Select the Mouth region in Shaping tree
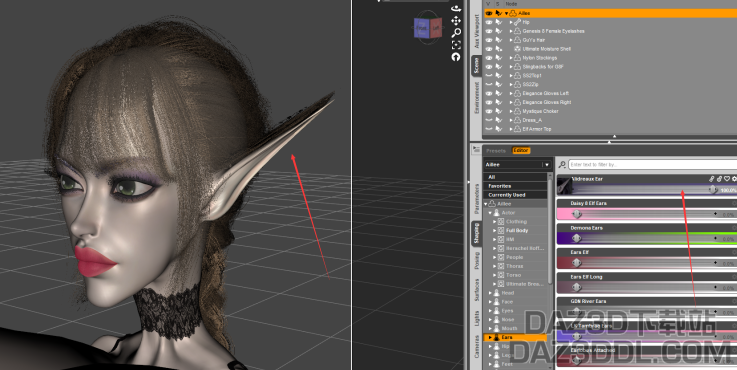Screen dimensions: 737x370 [510, 329]
